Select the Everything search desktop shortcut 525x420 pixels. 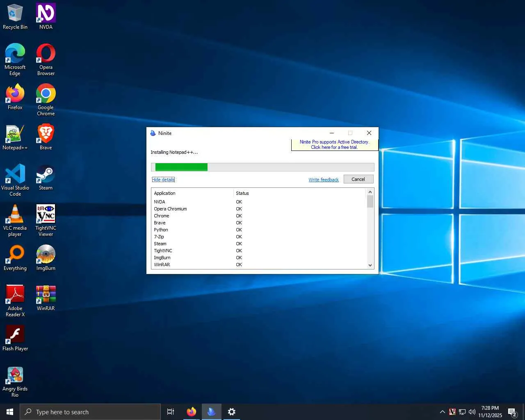point(15,258)
